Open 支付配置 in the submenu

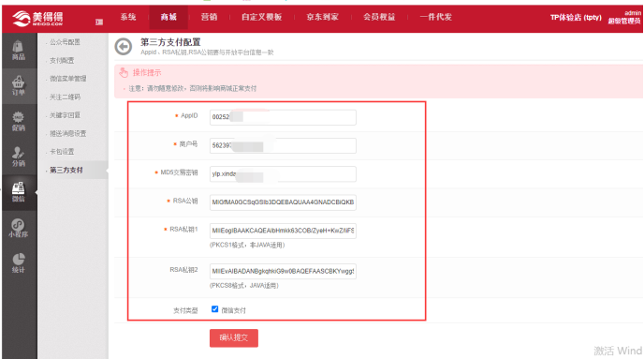[62, 60]
